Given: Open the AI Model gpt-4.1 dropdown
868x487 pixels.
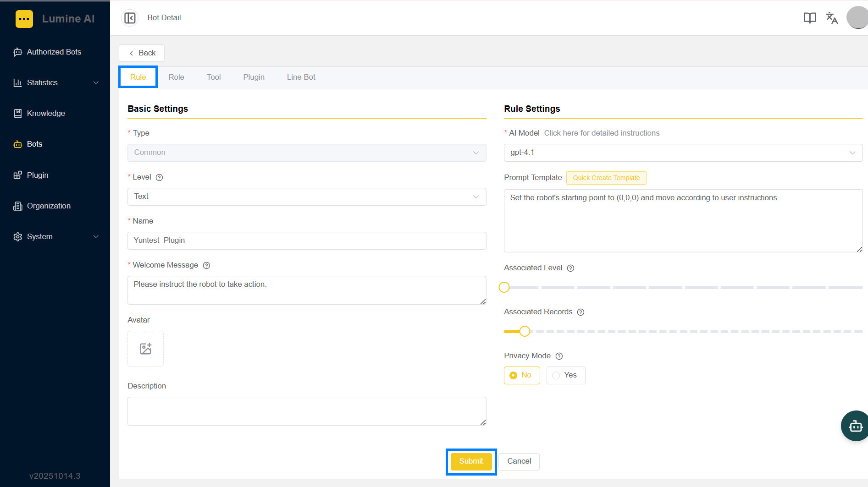Looking at the screenshot, I should [683, 153].
